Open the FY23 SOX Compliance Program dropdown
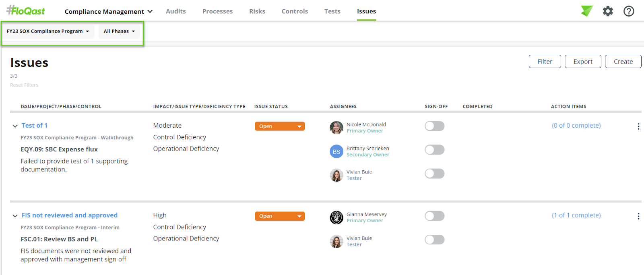The height and width of the screenshot is (275, 644). [48, 31]
